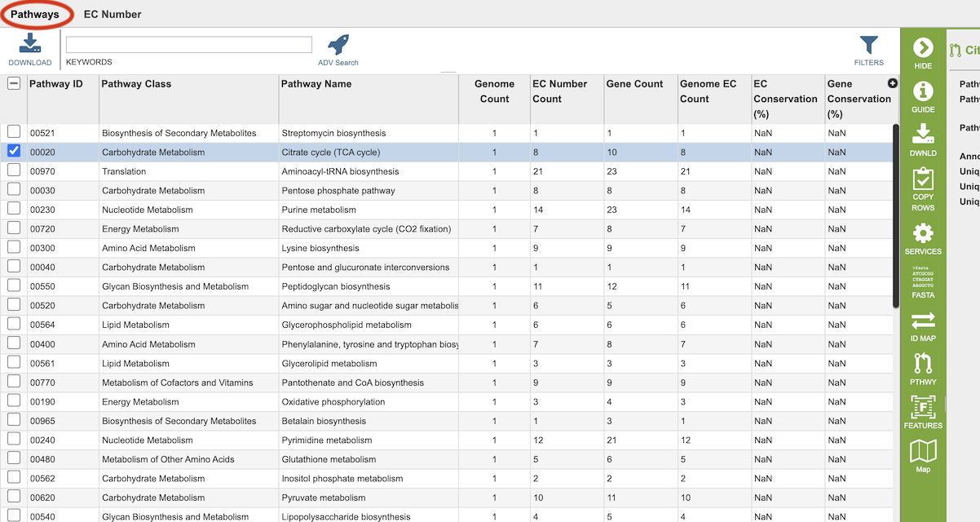The image size is (980, 522).
Task: Click the Keywords search input field
Action: pos(189,45)
